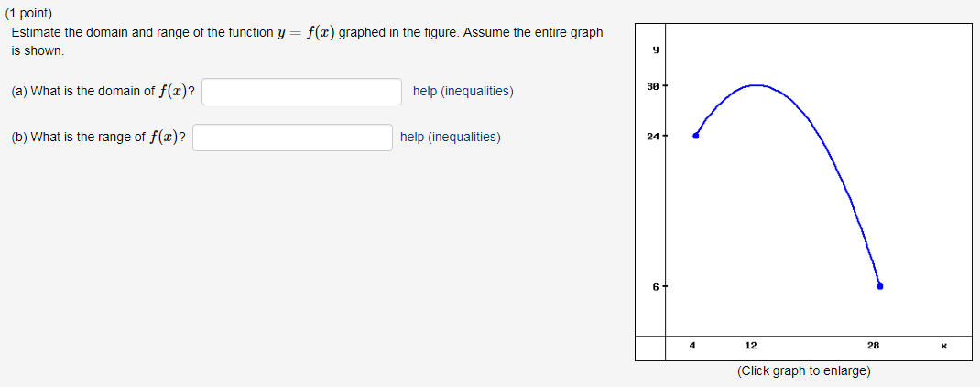Click the x-axis label 28
The height and width of the screenshot is (387, 980).
point(873,345)
